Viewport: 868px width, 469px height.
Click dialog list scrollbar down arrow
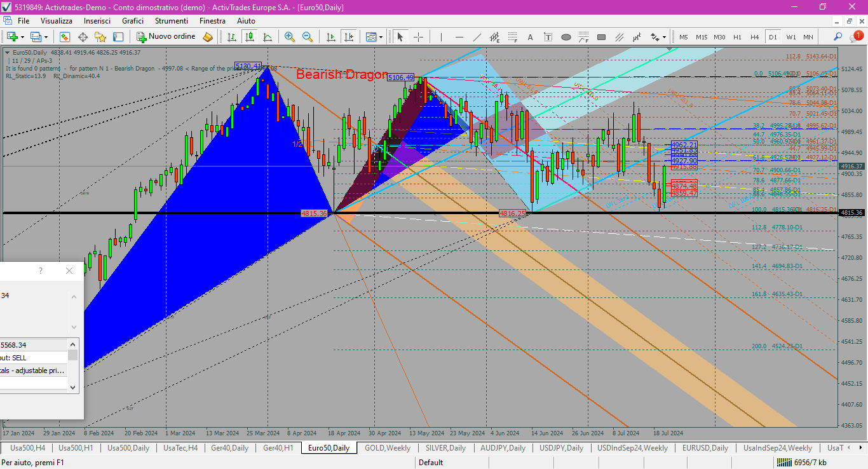[x=73, y=386]
